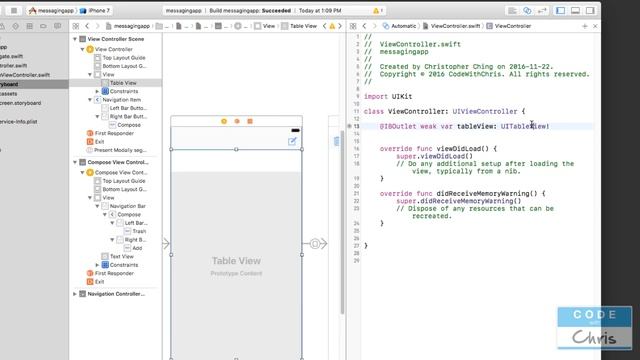
Task: Open the Debug navigator tab
Action: [x=29, y=26]
